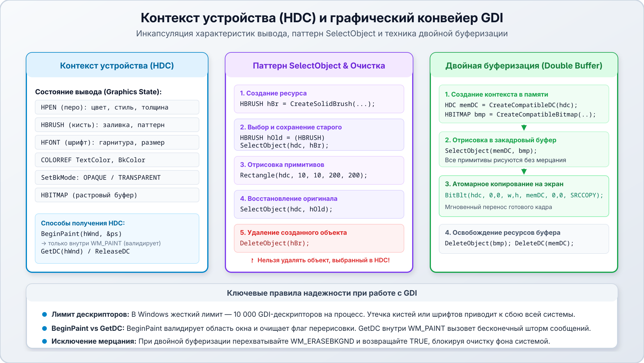
Task: Click step '5. Удаление созданного объекта' heading
Action: pos(293,232)
